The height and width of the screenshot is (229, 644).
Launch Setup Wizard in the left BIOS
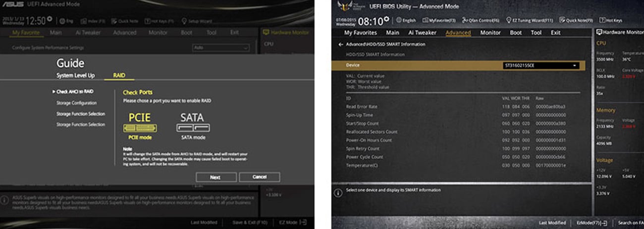coord(197,21)
